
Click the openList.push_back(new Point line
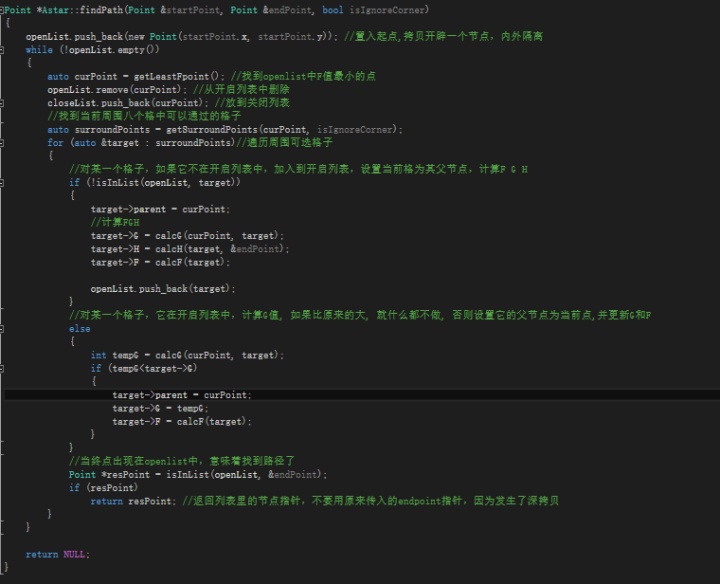pos(182,37)
